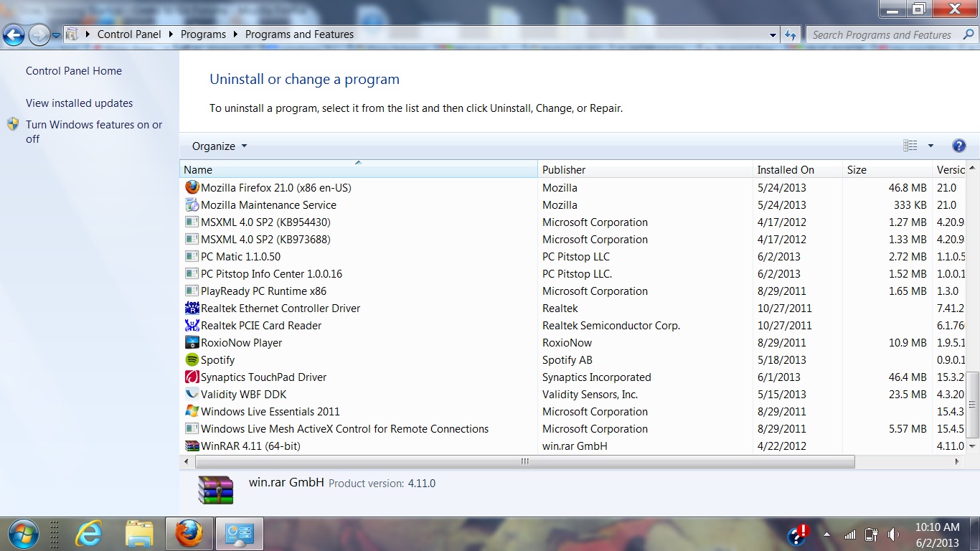
Task: Click the volume speaker tray icon
Action: click(x=893, y=534)
